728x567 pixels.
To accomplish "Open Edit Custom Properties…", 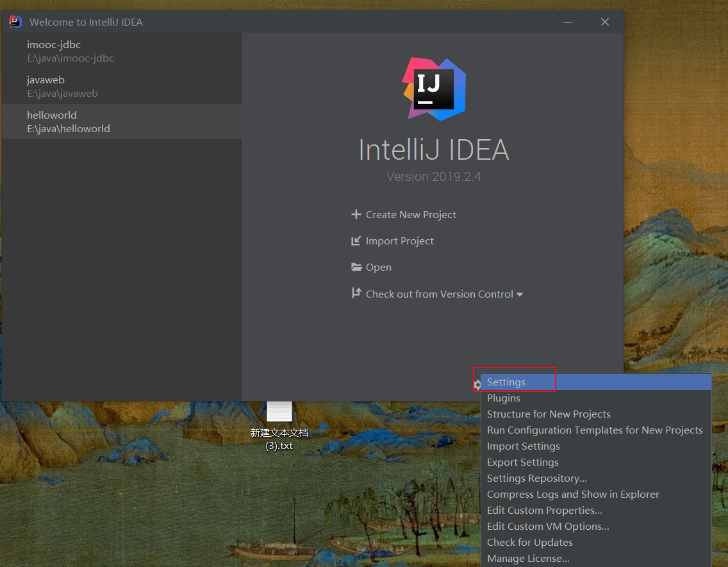I will point(596,511).
